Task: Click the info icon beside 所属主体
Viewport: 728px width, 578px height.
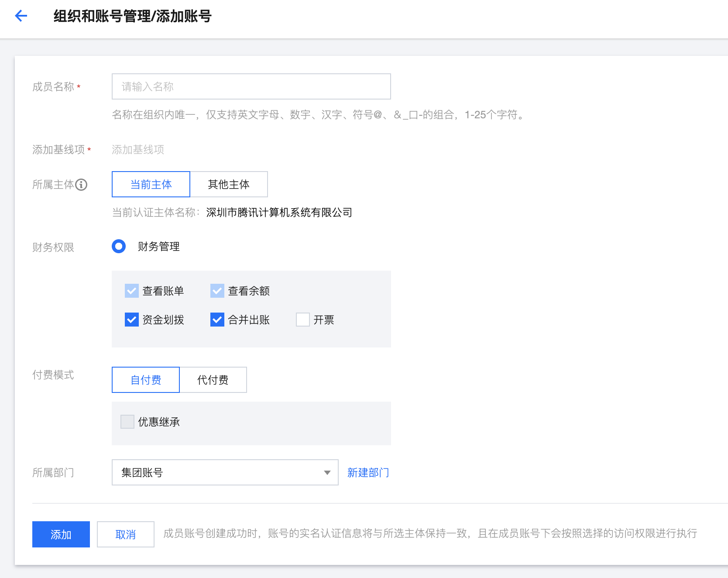Action: coord(81,185)
